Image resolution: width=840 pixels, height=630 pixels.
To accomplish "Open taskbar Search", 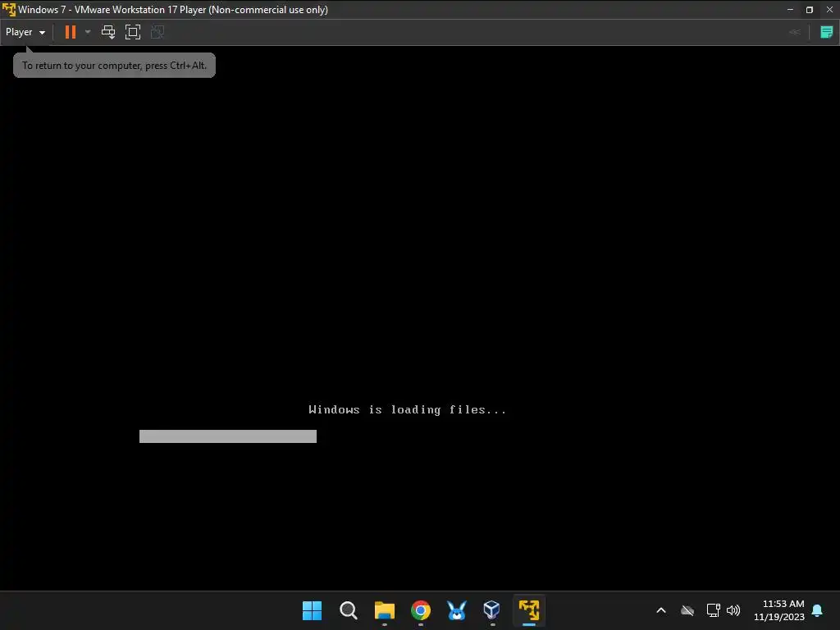I will (x=348, y=610).
